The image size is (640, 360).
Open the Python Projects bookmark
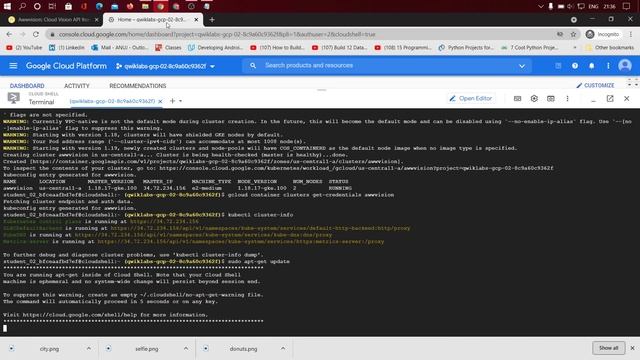coord(466,48)
